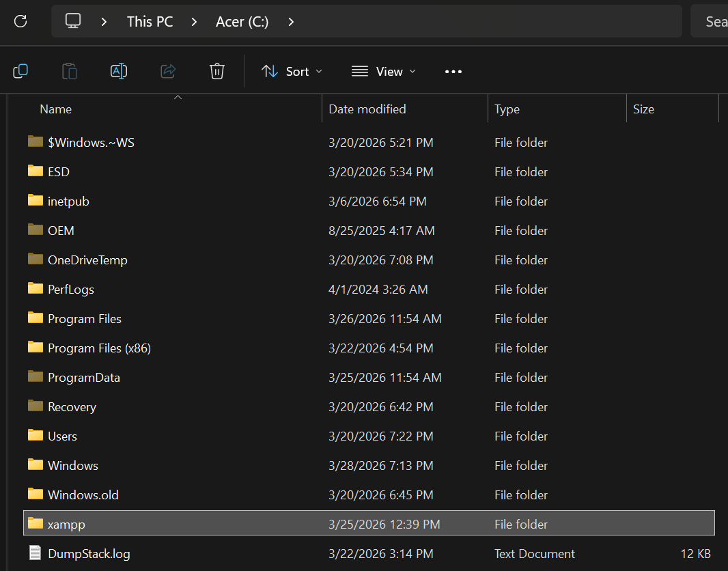Image resolution: width=728 pixels, height=571 pixels.
Task: Click the Delete trash icon
Action: 216,71
